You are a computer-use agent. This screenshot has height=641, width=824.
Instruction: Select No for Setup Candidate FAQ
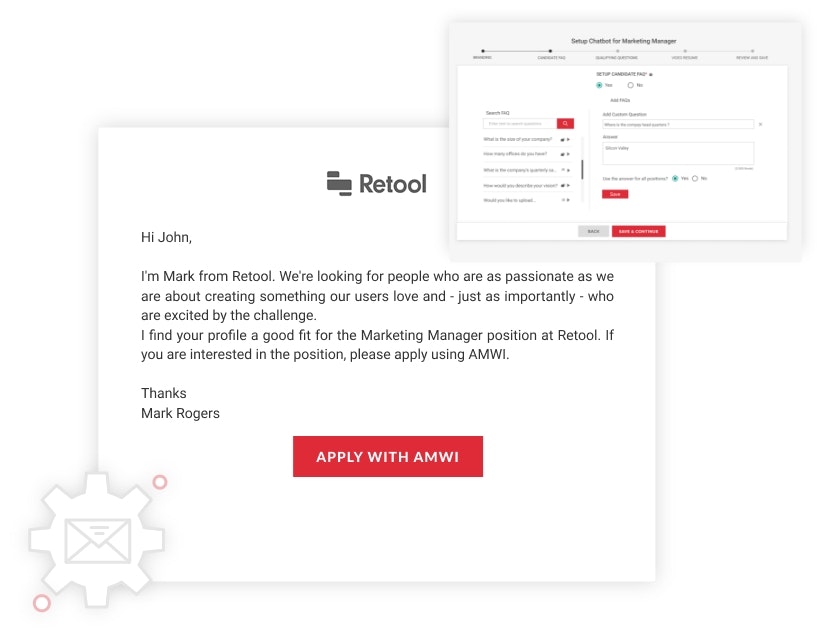coord(630,87)
